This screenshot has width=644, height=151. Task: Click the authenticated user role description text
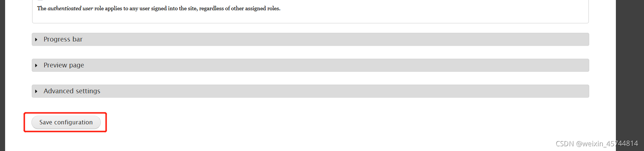[159, 8]
